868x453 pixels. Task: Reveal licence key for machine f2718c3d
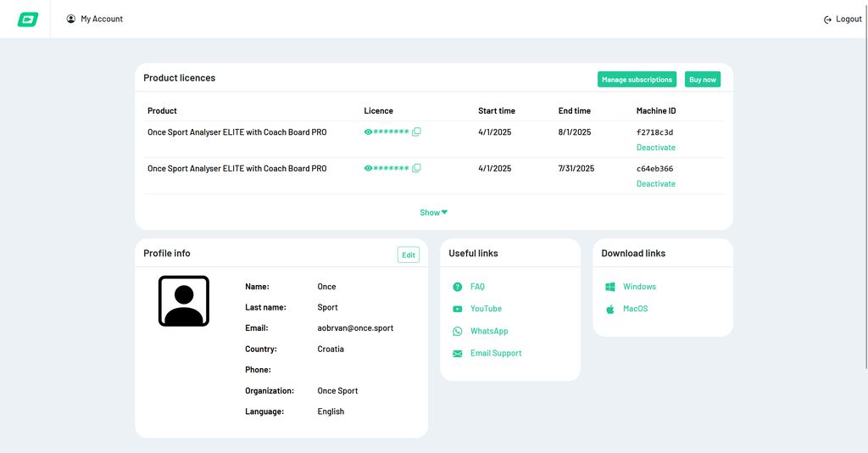368,131
